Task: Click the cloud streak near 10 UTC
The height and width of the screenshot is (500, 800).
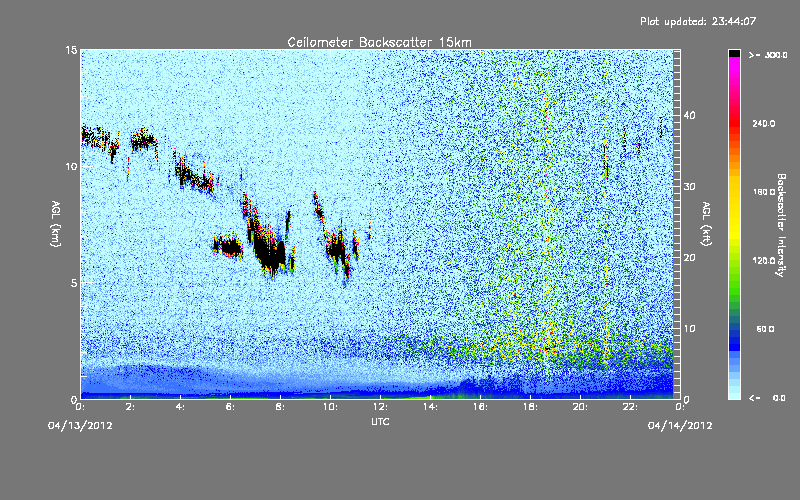Action: click(x=335, y=245)
